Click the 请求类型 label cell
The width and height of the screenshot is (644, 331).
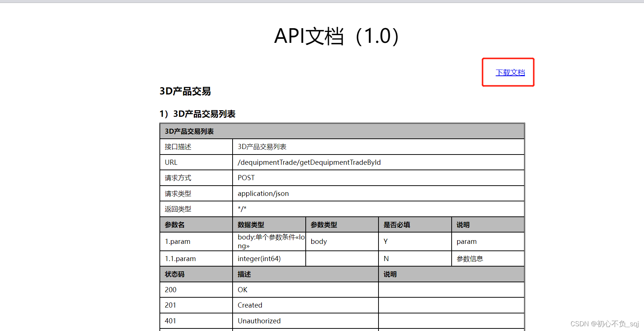coord(196,193)
